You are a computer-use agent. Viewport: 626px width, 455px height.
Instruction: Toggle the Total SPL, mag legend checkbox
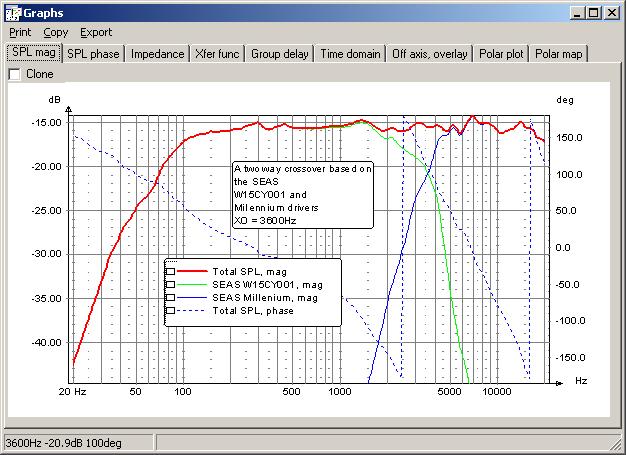click(x=170, y=271)
